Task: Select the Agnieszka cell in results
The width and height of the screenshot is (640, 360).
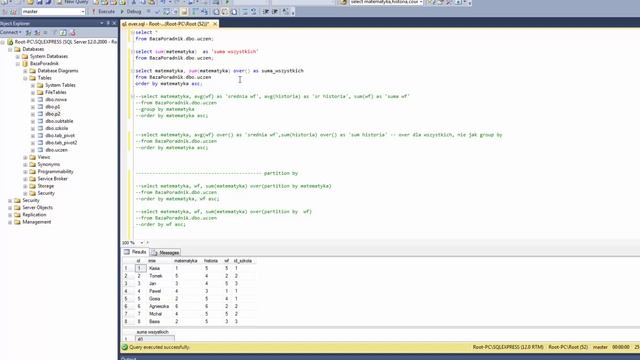Action: coord(159,306)
